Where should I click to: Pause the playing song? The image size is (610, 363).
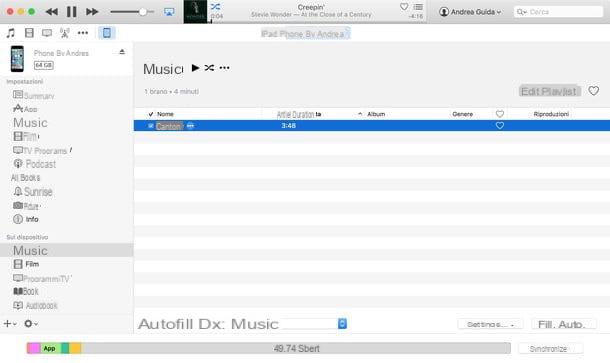(72, 12)
